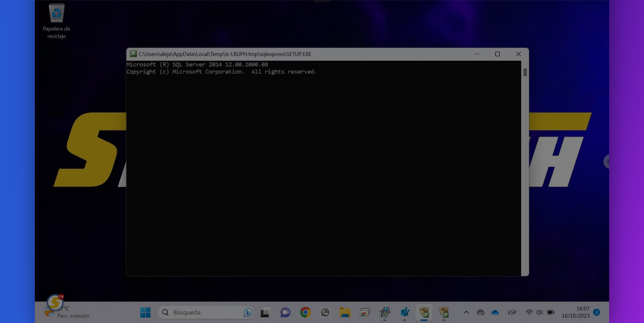This screenshot has height=323, width=644.
Task: Click the 'Copyright (c) Microsoft Corporation' line
Action: pos(221,72)
